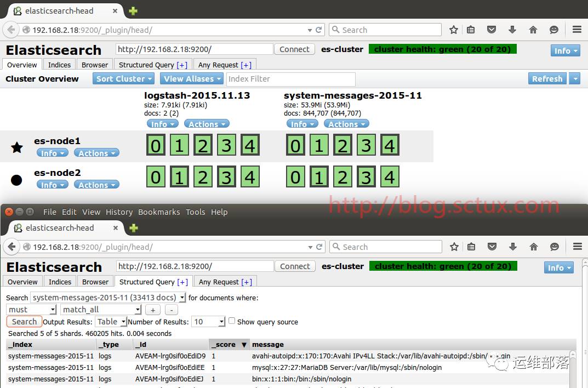This screenshot has width=588, height=388.
Task: Open bookmarks list icon in bottom browser toolbar
Action: click(471, 247)
